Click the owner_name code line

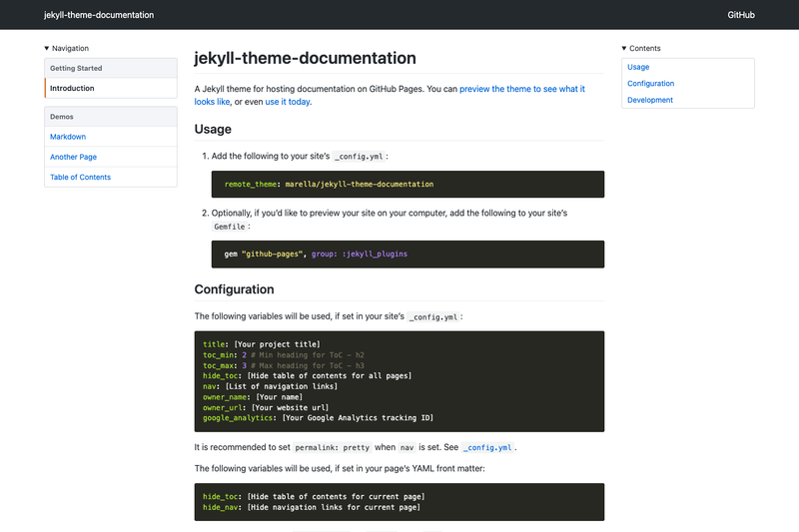tap(253, 397)
